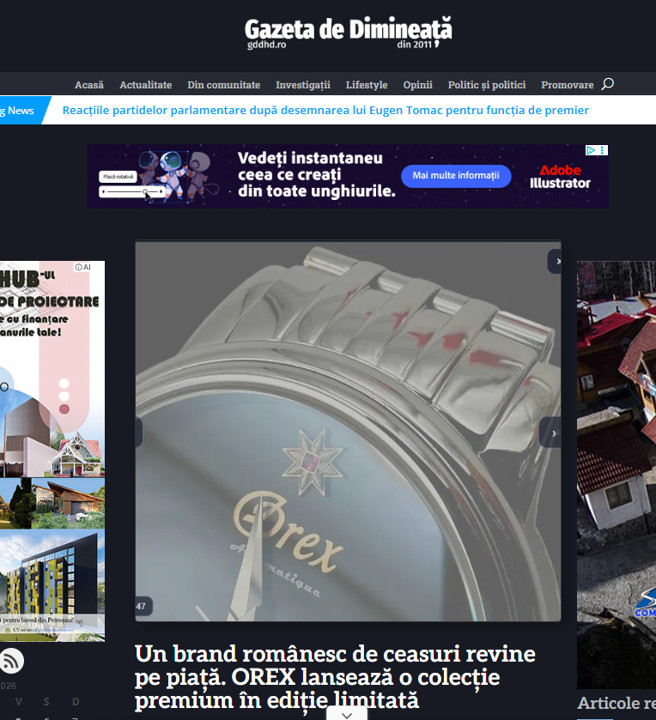Click Mai multe informații button

coord(456,176)
